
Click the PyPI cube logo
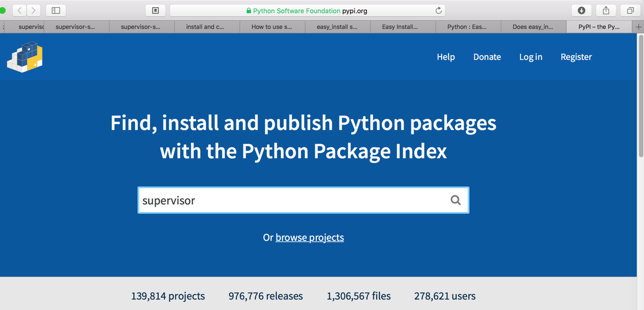pos(25,57)
